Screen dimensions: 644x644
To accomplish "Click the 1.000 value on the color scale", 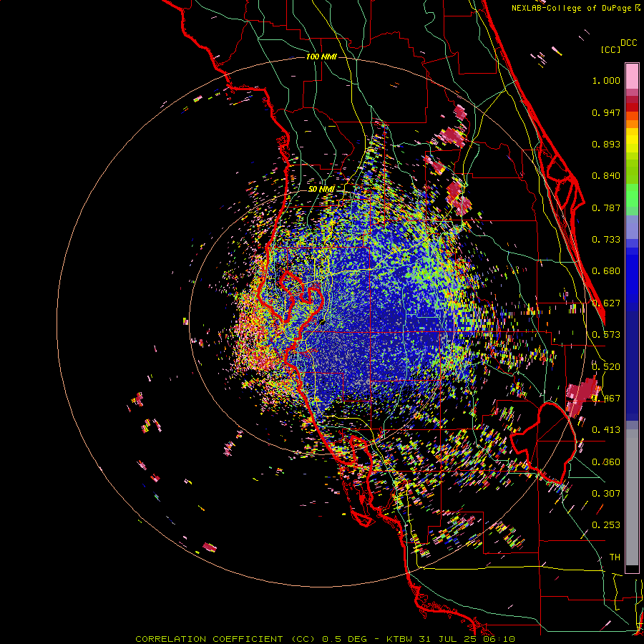I will click(606, 80).
